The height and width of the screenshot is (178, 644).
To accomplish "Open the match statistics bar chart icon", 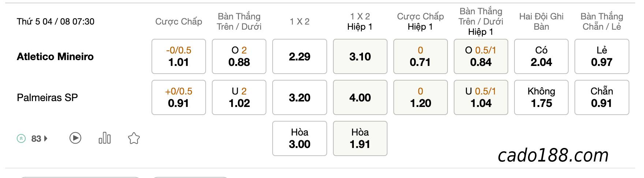I will click(105, 138).
